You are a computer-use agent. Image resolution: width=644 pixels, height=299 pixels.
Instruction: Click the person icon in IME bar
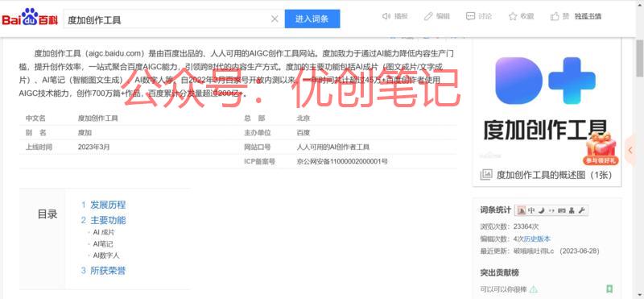click(572, 210)
